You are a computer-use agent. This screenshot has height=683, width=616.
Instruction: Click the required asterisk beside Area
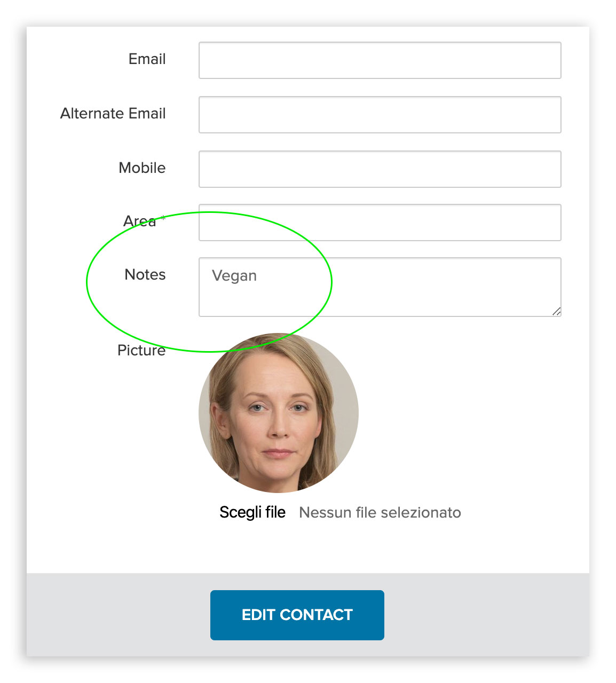(163, 218)
